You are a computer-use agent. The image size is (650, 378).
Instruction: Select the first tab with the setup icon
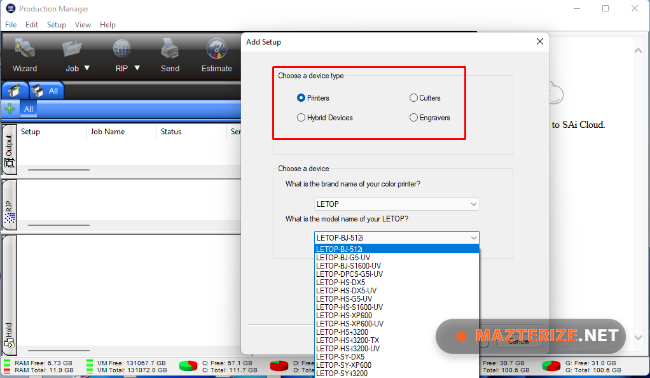[x=15, y=90]
